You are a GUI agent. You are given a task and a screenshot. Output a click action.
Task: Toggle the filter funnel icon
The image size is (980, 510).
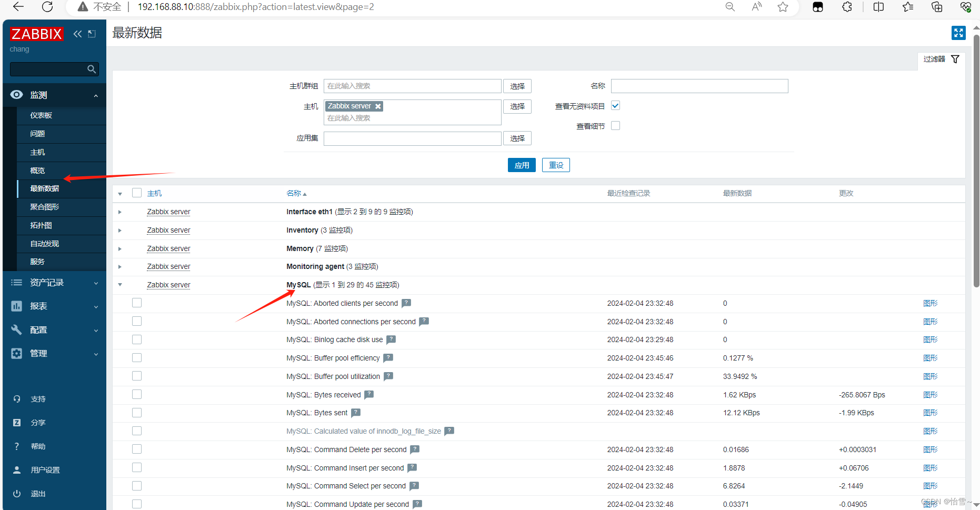[x=955, y=59]
